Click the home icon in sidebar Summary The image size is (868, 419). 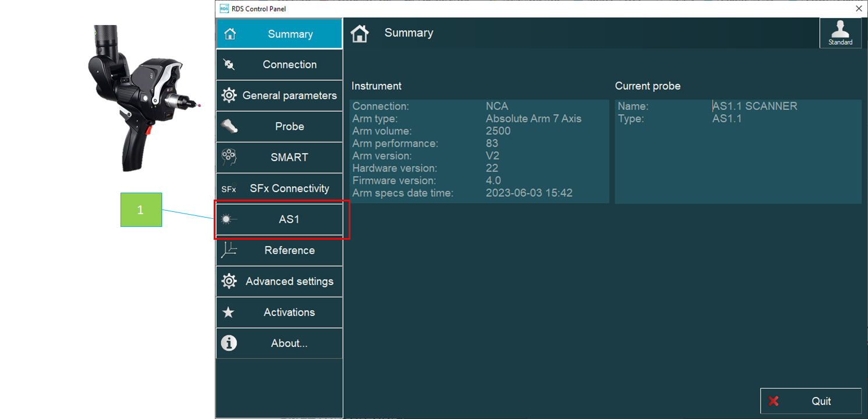pyautogui.click(x=229, y=34)
